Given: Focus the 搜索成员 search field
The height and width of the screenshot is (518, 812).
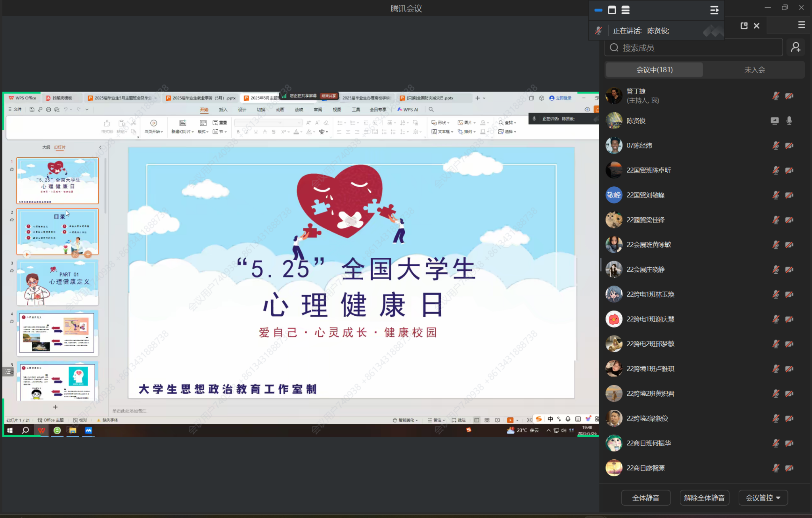Looking at the screenshot, I should coord(694,48).
